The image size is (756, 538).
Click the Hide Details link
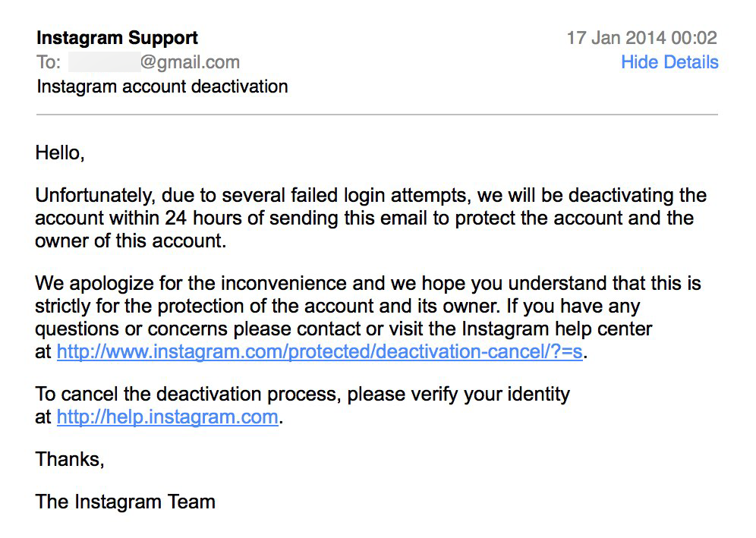669,62
